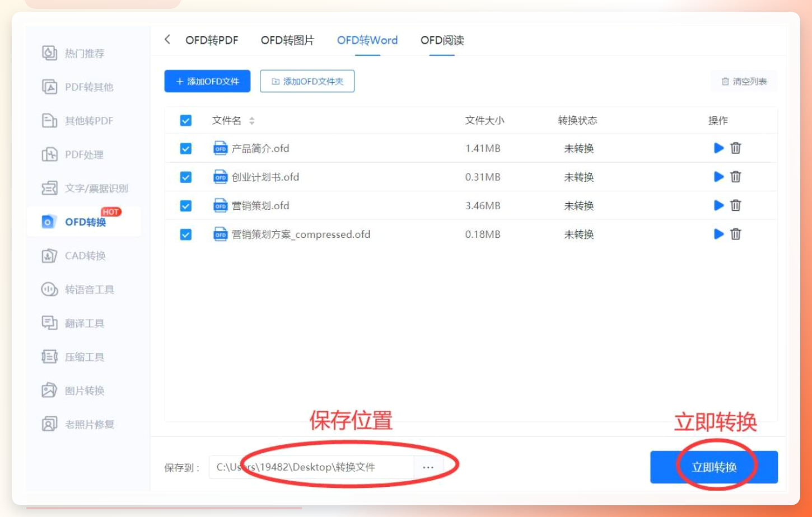812x517 pixels.
Task: Start converting 产品简介.ofd with play icon
Action: click(x=719, y=148)
